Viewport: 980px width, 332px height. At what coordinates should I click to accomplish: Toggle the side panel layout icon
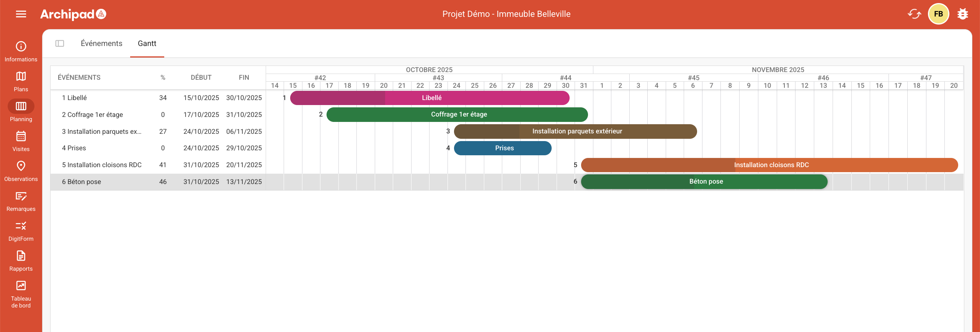coord(60,43)
